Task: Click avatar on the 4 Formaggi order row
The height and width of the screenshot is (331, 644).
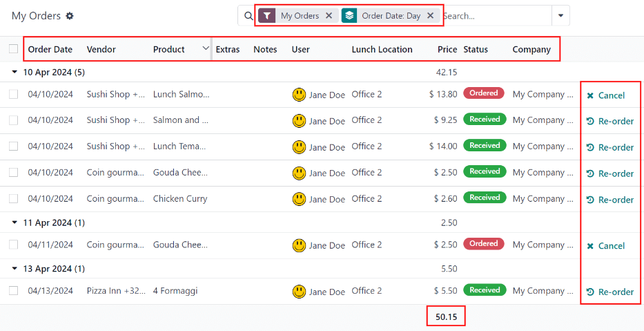Action: [299, 292]
